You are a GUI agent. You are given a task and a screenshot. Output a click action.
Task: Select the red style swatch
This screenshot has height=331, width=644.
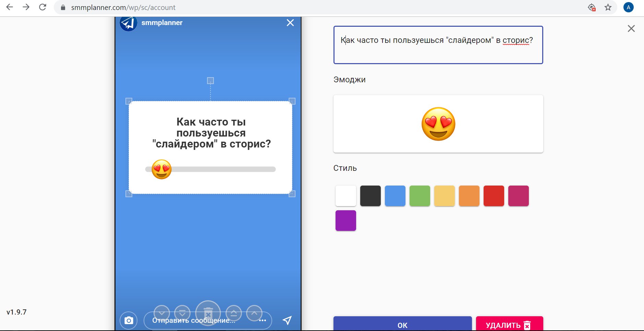(494, 196)
